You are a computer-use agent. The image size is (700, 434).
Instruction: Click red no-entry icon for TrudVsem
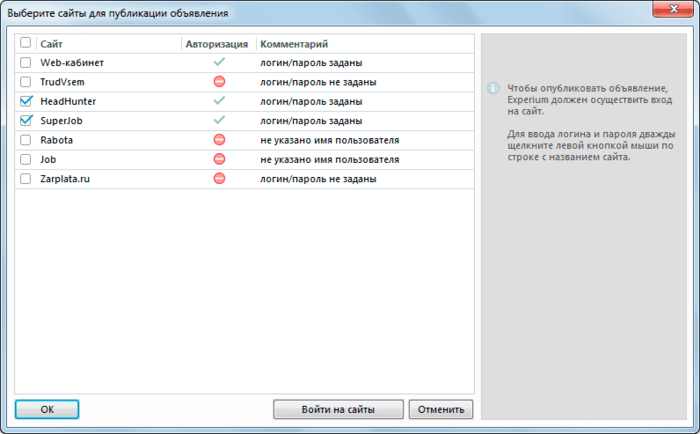point(219,82)
